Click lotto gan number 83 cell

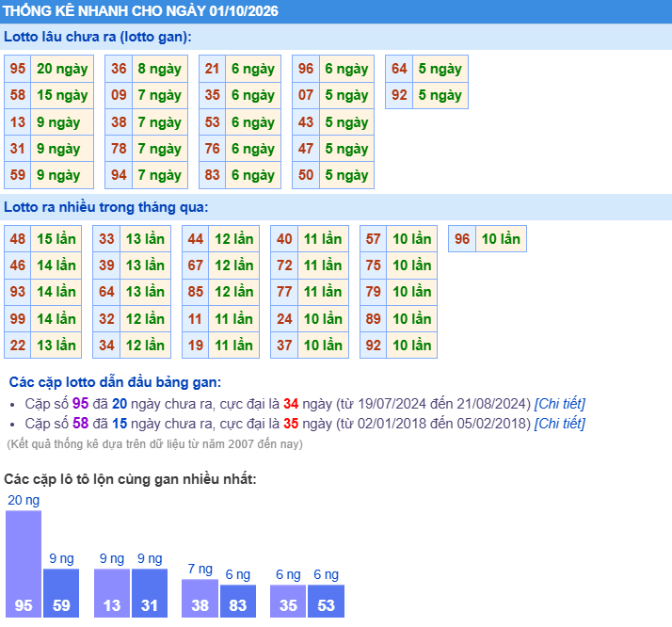(212, 175)
